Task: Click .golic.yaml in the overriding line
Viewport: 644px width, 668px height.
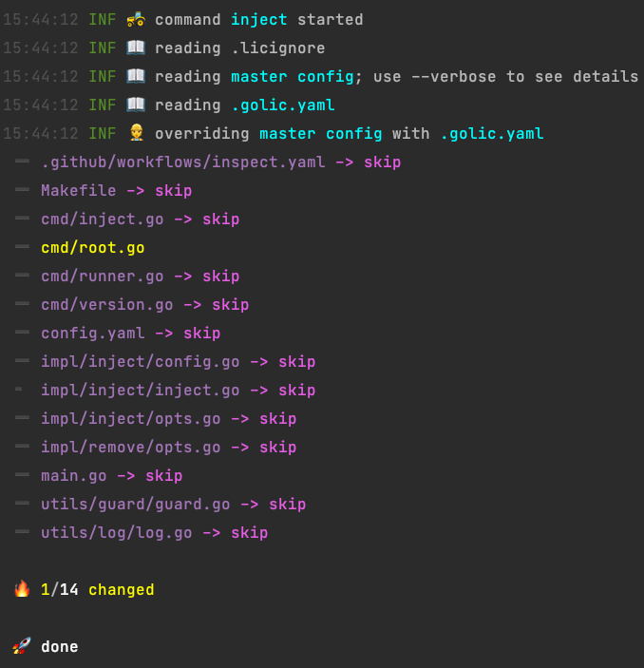Action: tap(492, 134)
